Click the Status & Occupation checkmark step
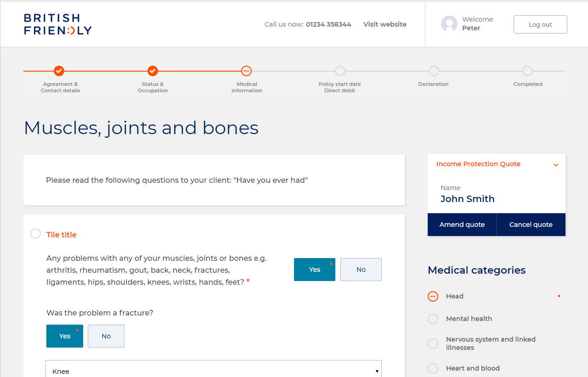588x377 pixels. [x=153, y=71]
